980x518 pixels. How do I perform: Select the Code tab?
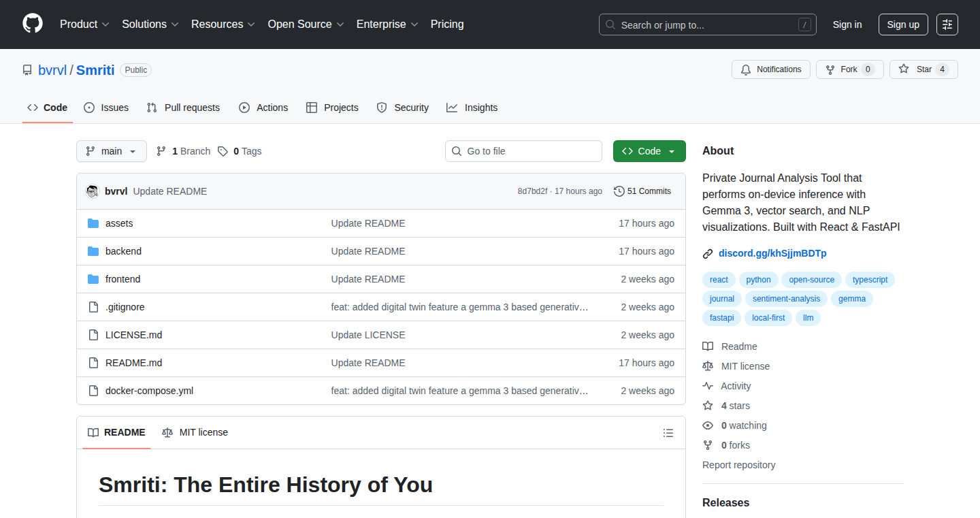pos(48,108)
